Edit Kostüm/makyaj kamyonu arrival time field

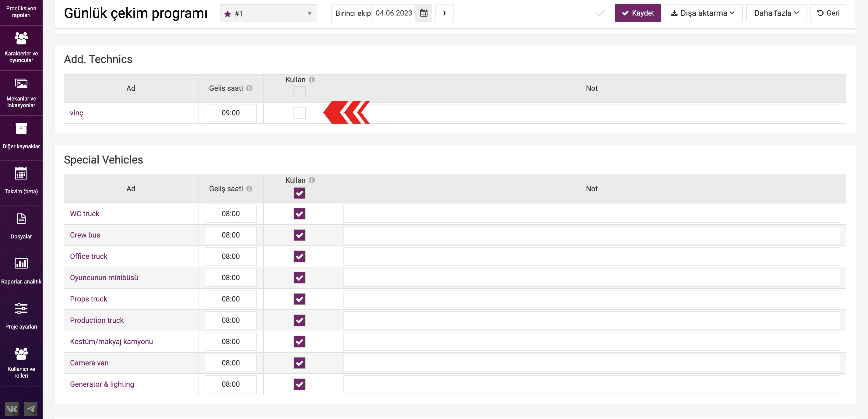(x=230, y=341)
